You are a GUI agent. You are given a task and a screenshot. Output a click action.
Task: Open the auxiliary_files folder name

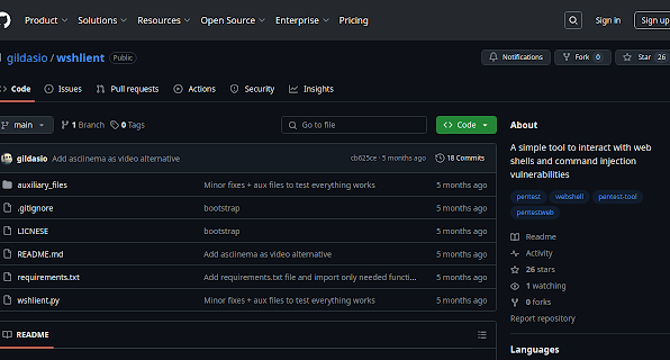pyautogui.click(x=42, y=185)
